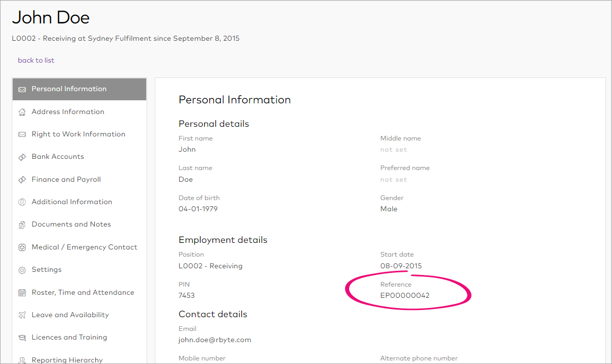
Task: Click the Address Information house icon
Action: [22, 112]
